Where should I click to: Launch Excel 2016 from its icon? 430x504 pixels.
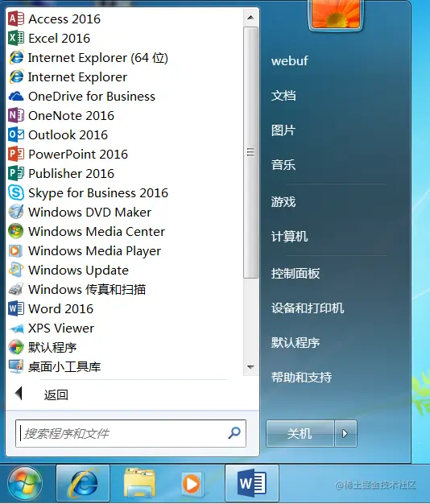coord(16,39)
